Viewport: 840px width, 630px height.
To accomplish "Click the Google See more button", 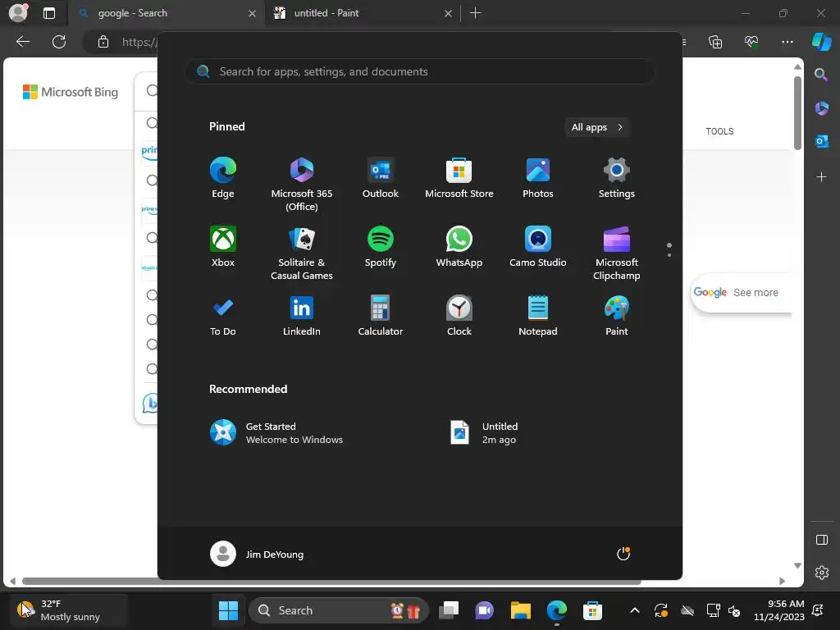I will pyautogui.click(x=742, y=293).
